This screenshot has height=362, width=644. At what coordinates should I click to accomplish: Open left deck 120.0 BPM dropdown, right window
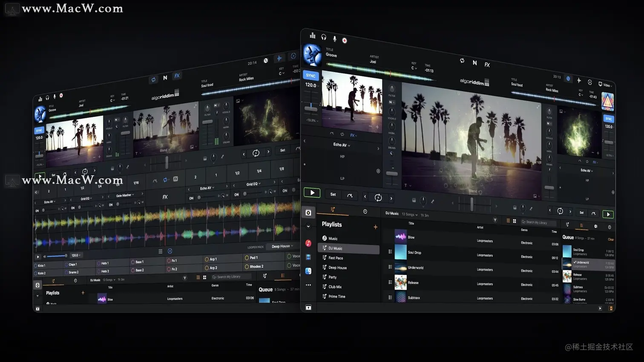312,85
